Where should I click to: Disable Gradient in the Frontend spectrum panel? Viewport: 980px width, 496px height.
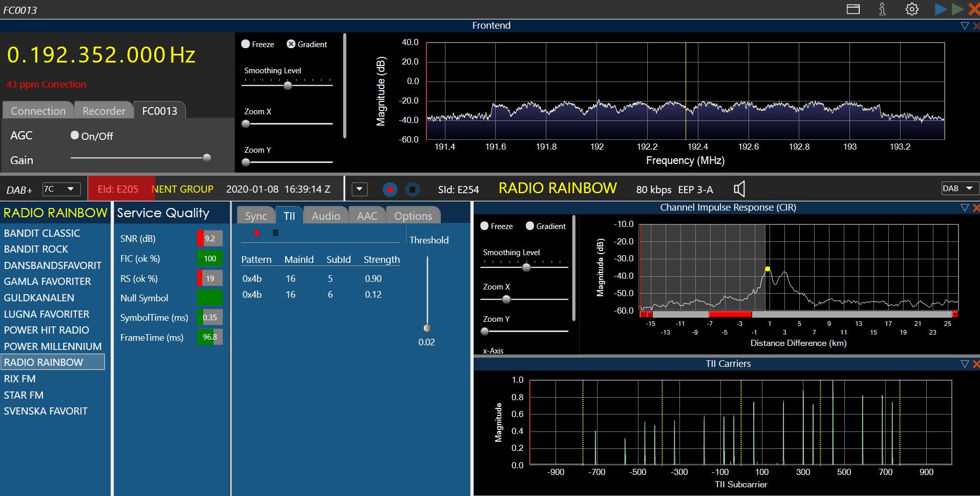tap(291, 44)
